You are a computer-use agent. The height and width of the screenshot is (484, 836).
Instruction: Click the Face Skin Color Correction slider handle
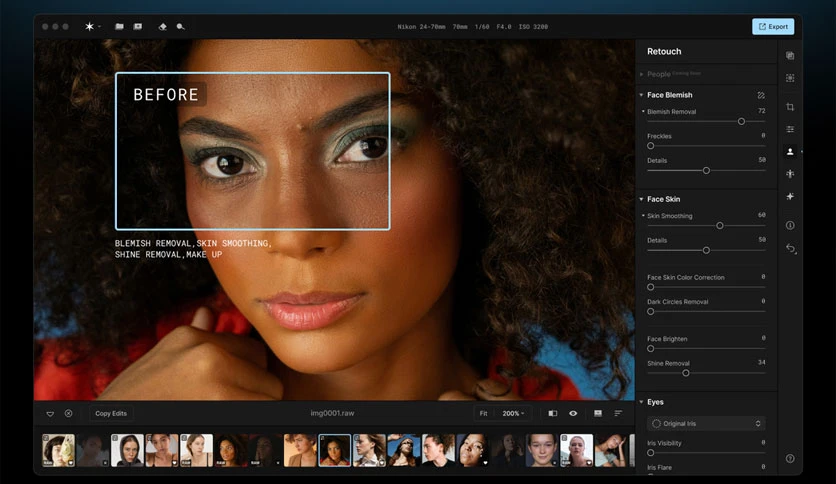pos(650,287)
